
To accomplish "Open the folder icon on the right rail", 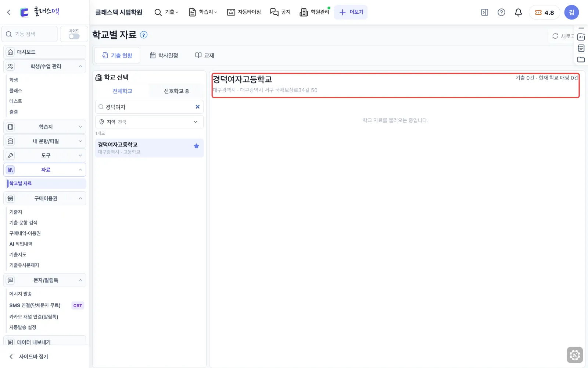I will pos(581,60).
